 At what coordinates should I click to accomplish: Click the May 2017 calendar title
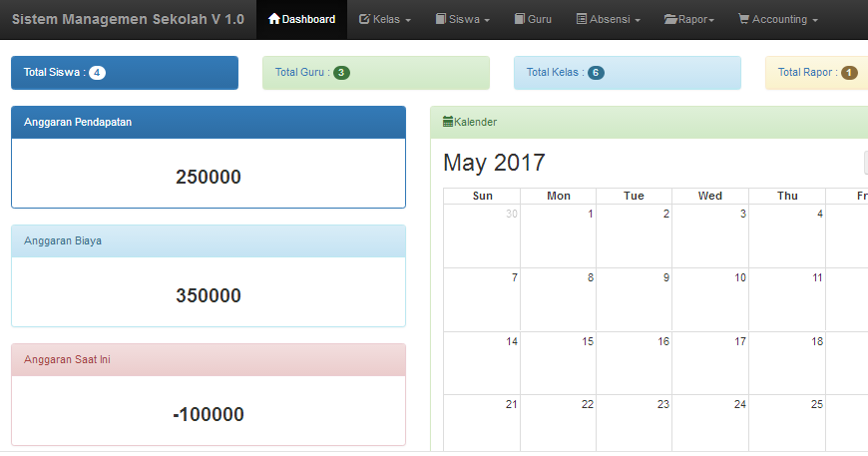coord(494,163)
